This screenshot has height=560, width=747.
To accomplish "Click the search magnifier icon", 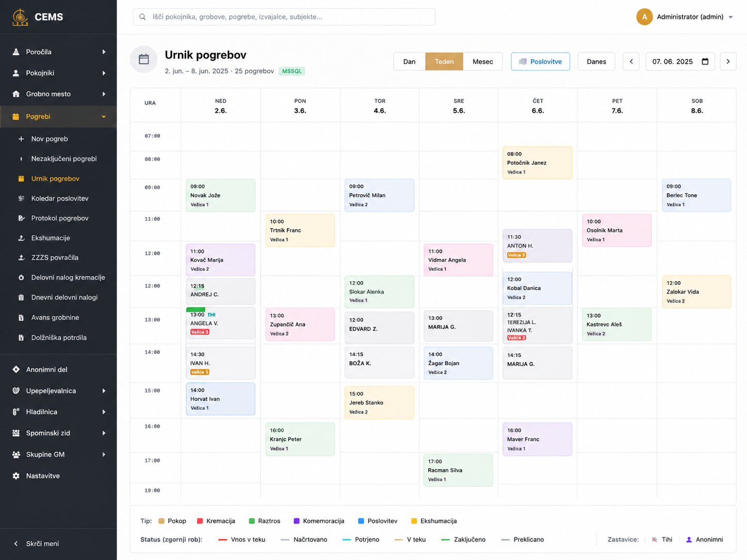I will pyautogui.click(x=142, y=17).
